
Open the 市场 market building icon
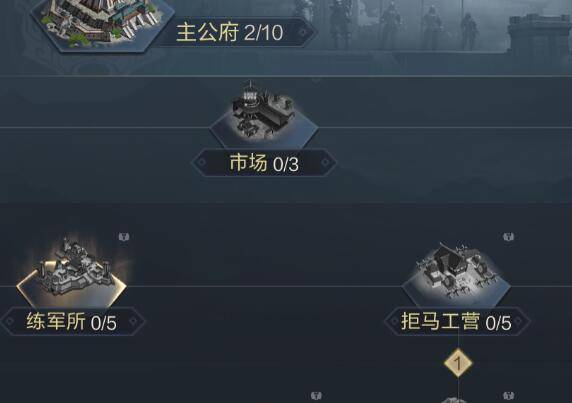(264, 114)
